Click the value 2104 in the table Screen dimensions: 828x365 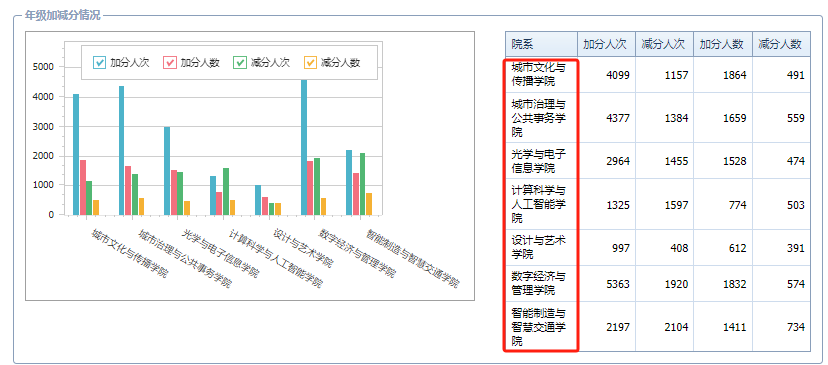(676, 327)
